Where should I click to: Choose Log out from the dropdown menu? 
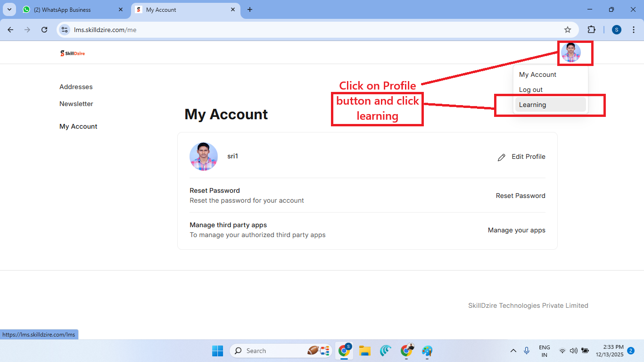tap(531, 90)
